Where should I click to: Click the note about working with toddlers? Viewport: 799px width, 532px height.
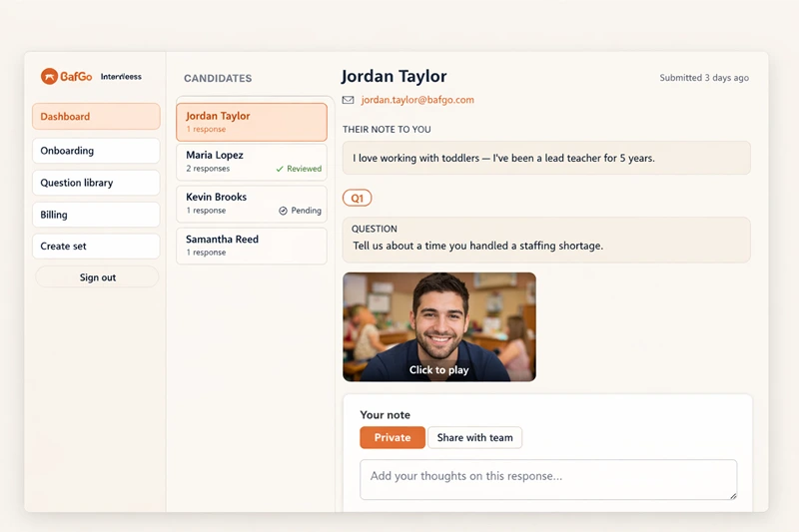(503, 159)
